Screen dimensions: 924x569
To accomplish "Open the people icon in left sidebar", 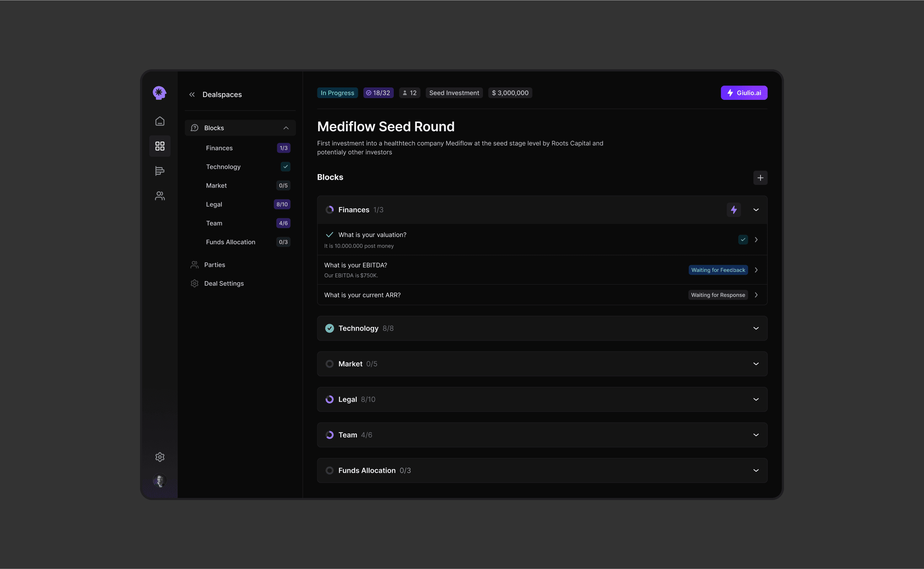I will pos(160,196).
